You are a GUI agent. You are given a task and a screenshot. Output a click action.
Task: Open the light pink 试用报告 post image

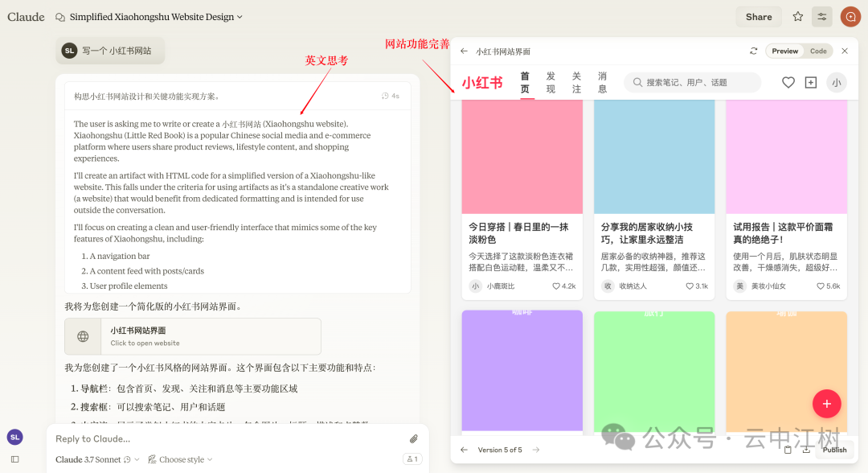[x=786, y=157]
